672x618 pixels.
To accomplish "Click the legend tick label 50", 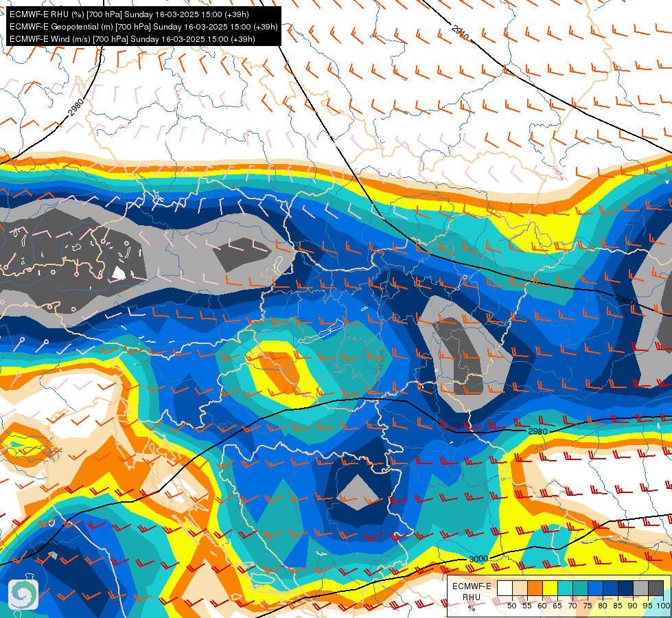I will pyautogui.click(x=511, y=606).
